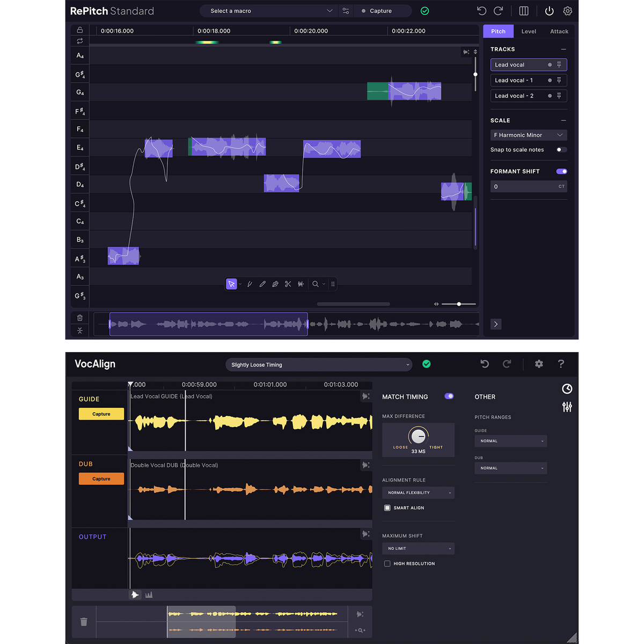Viewport: 644px width, 644px height.
Task: Open the Slightly Loose Timing preset dropdown
Action: [x=318, y=364]
